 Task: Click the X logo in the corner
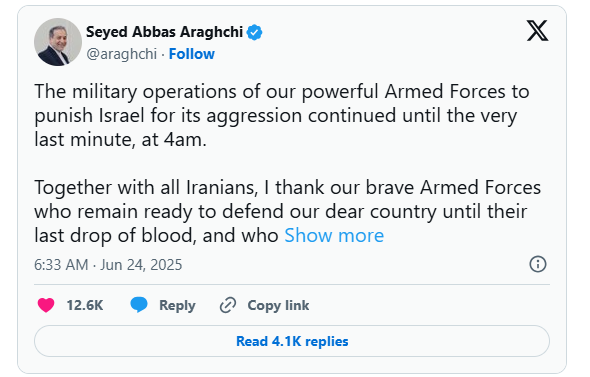click(x=537, y=30)
